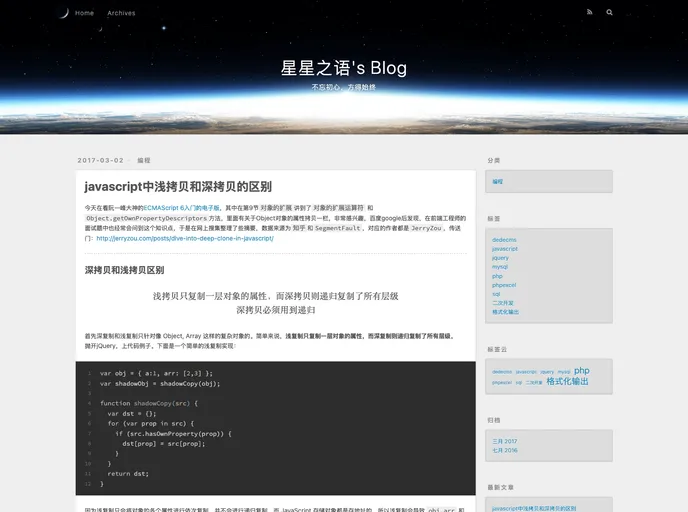
Task: Open the 二次开发 tag in tag list
Action: click(503, 303)
